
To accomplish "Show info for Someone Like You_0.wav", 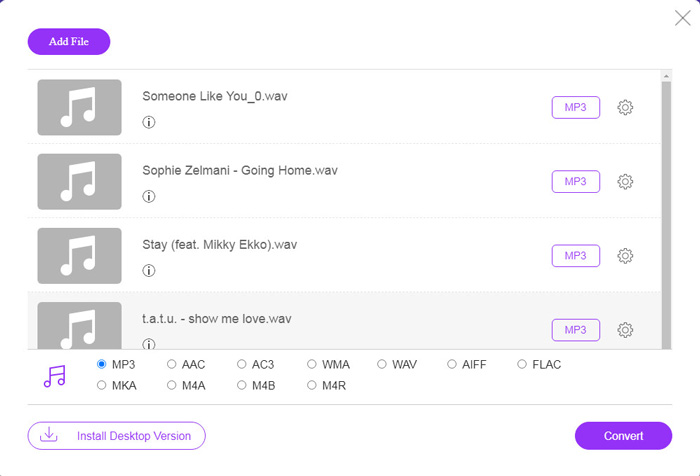I will pyautogui.click(x=149, y=122).
